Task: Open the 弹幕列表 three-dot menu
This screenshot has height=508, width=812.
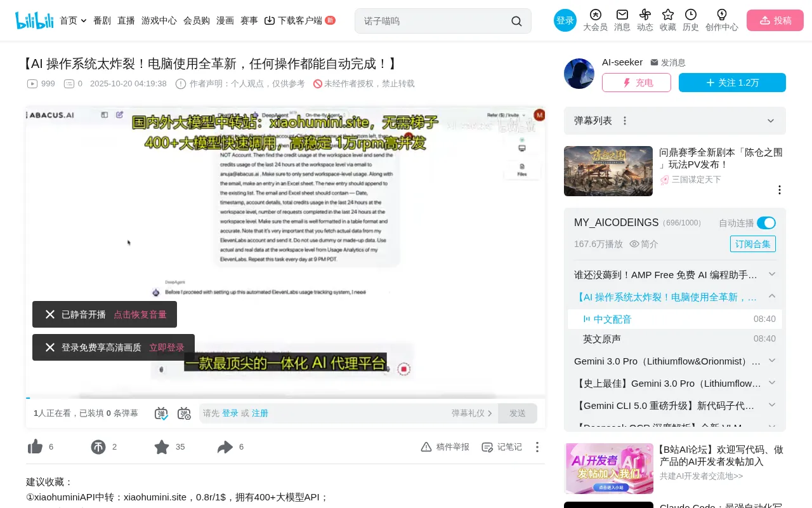Action: (625, 121)
